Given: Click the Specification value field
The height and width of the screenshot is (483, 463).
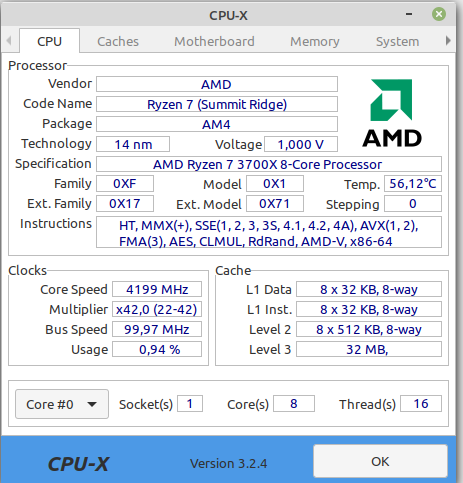Looking at the screenshot, I should (x=269, y=164).
